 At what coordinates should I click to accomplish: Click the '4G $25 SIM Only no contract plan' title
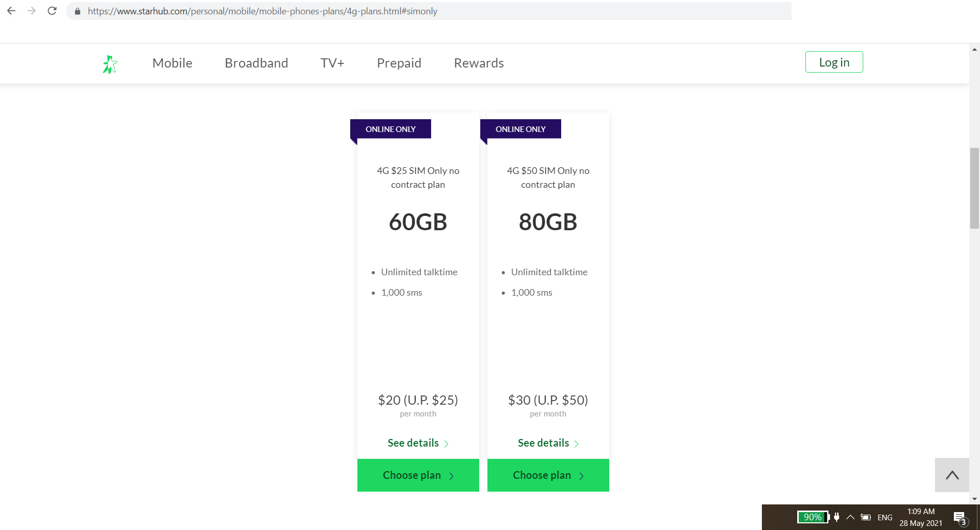click(418, 178)
